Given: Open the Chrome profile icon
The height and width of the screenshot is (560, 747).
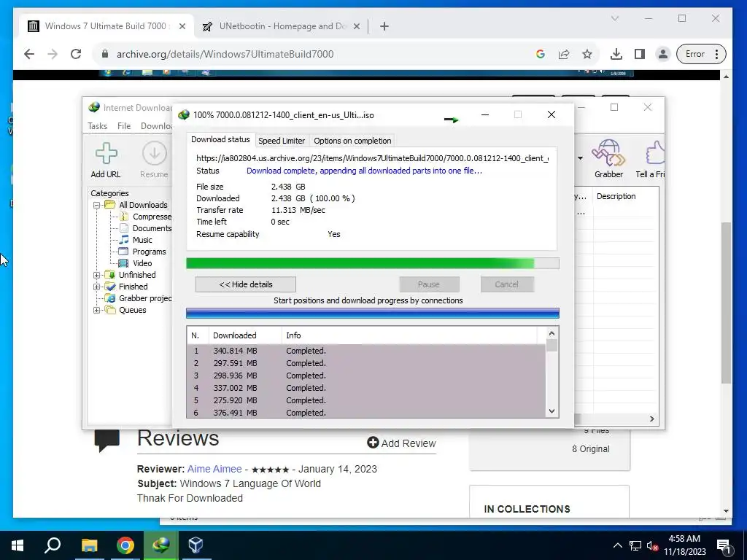Looking at the screenshot, I should [662, 54].
